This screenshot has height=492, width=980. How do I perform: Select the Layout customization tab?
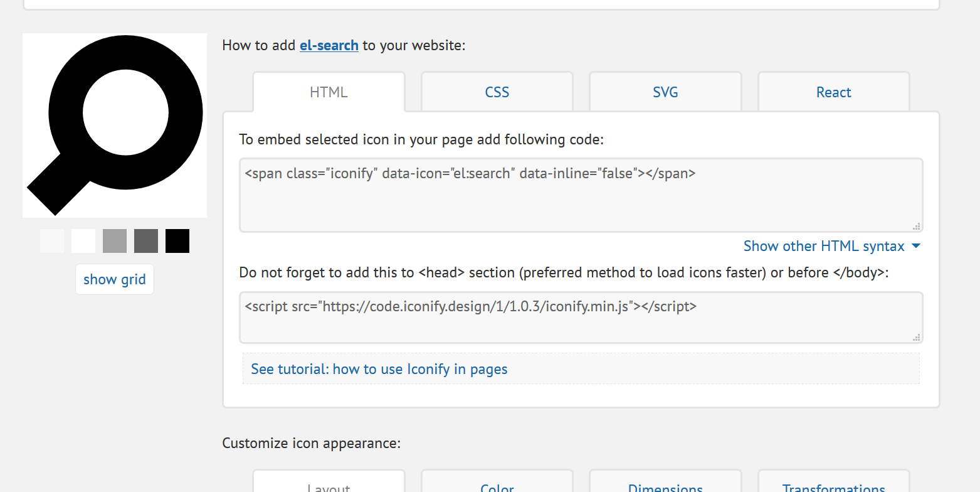coord(329,484)
